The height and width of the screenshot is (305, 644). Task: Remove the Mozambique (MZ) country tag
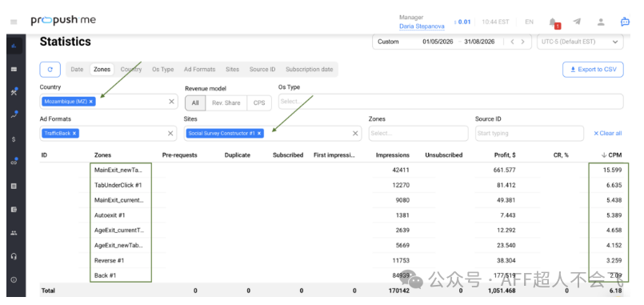90,101
